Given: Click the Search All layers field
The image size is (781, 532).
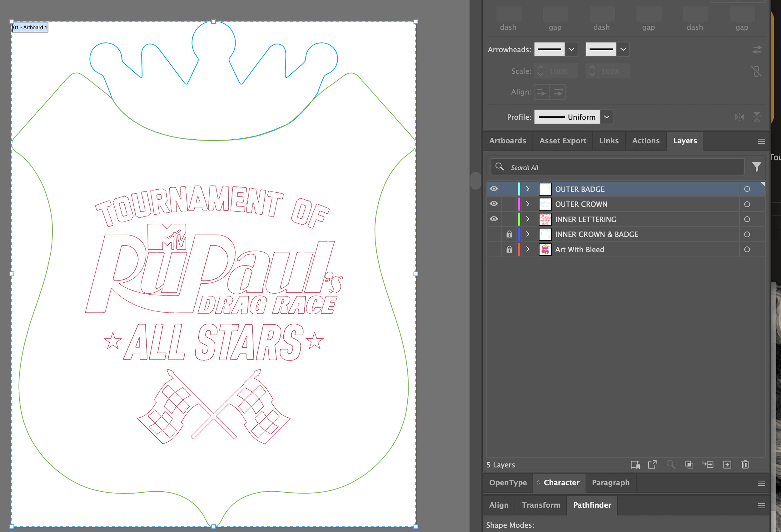Looking at the screenshot, I should (617, 167).
